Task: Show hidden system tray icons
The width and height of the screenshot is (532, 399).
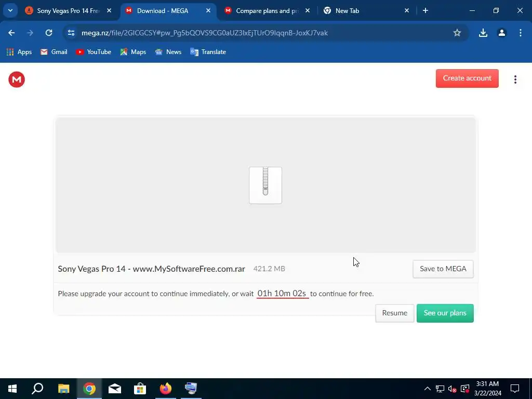Action: click(428, 389)
